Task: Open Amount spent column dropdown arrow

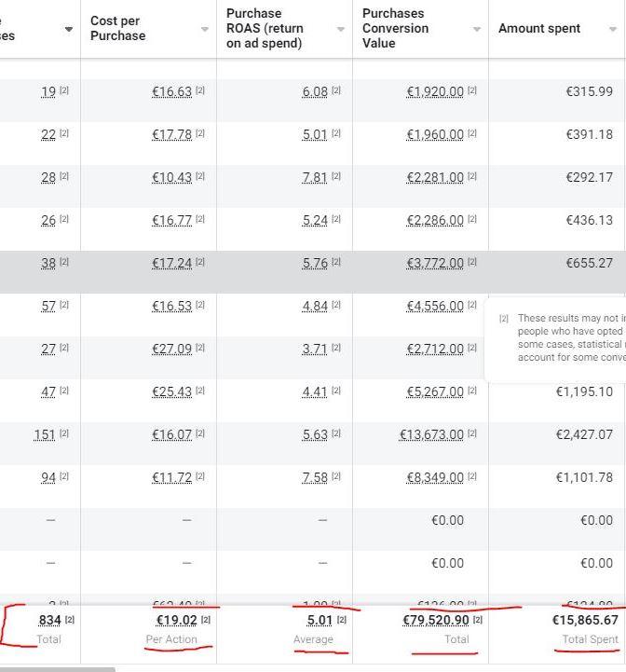Action: point(613,29)
